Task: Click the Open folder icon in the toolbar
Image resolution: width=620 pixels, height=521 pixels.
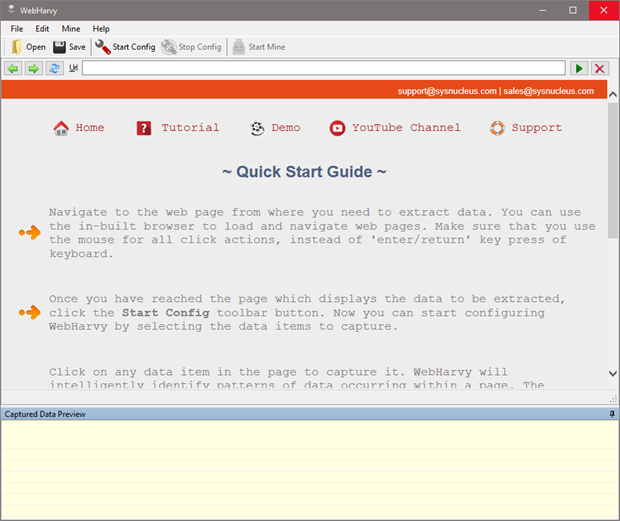Action: 17,47
